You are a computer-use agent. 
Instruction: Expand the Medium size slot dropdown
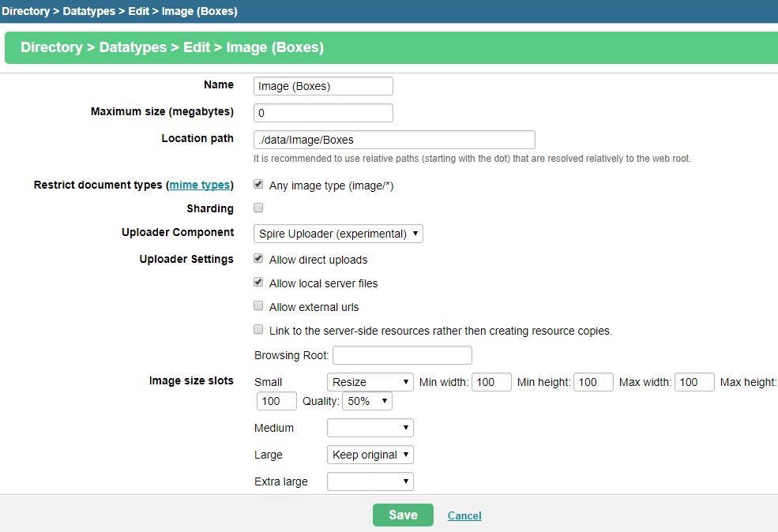370,428
